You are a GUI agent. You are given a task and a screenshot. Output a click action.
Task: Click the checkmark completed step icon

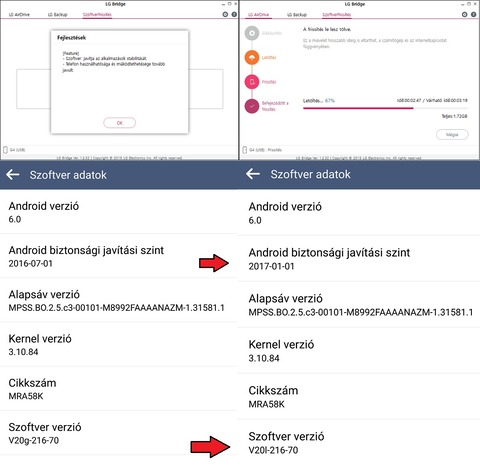(x=252, y=106)
